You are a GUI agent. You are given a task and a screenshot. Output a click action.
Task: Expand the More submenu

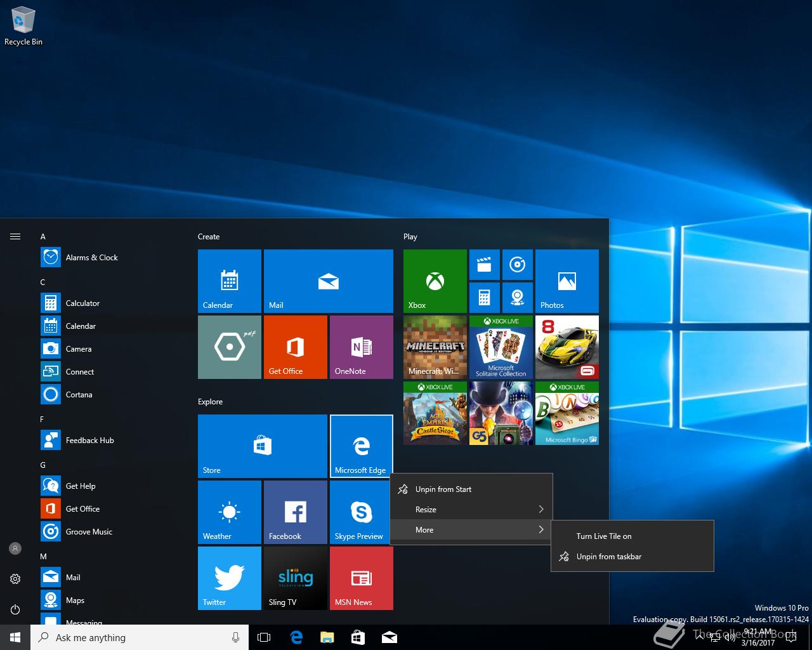pos(471,530)
